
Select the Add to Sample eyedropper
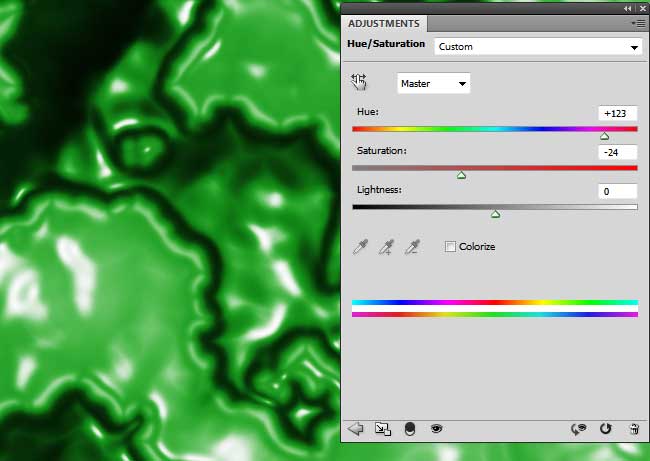386,247
